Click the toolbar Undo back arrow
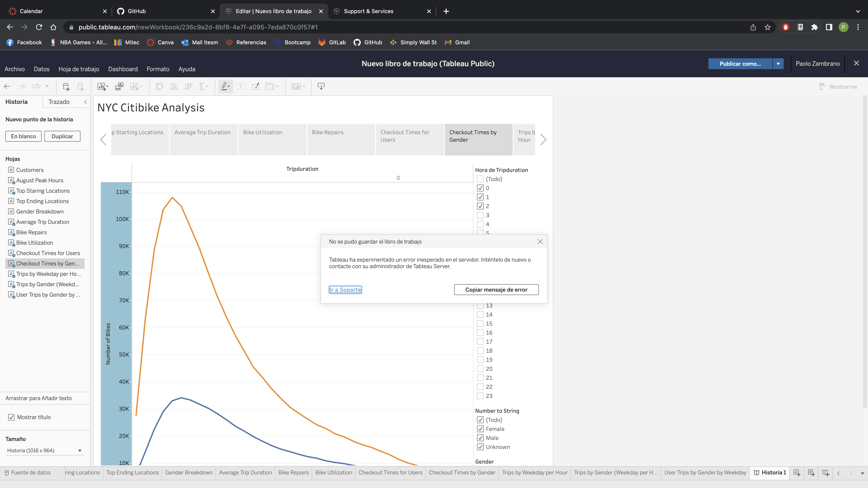The height and width of the screenshot is (488, 868). pyautogui.click(x=7, y=87)
